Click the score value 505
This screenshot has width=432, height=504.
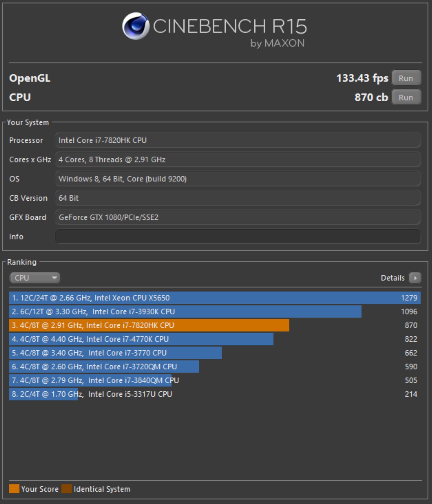click(411, 380)
